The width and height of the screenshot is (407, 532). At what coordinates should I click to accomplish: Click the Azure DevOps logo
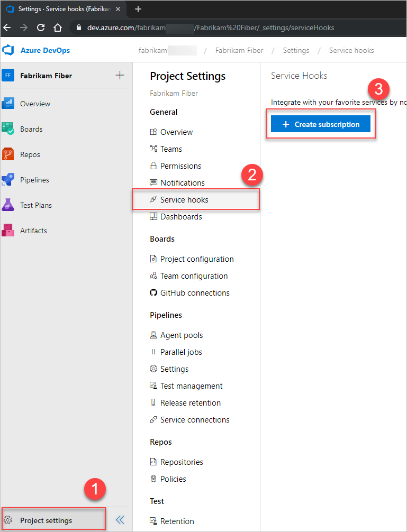(x=10, y=50)
